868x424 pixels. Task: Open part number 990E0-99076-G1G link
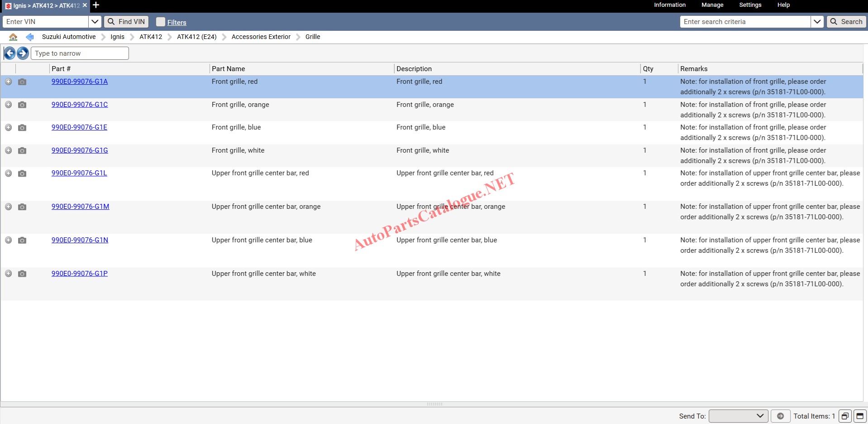point(80,150)
